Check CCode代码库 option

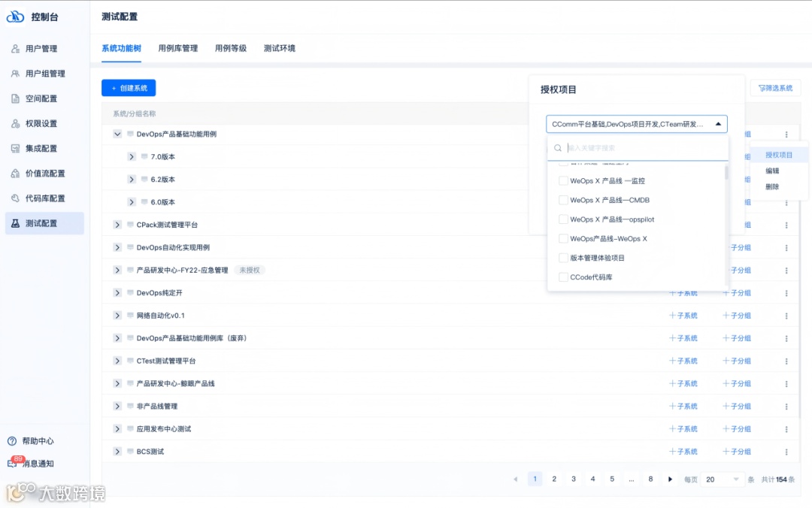pos(563,277)
